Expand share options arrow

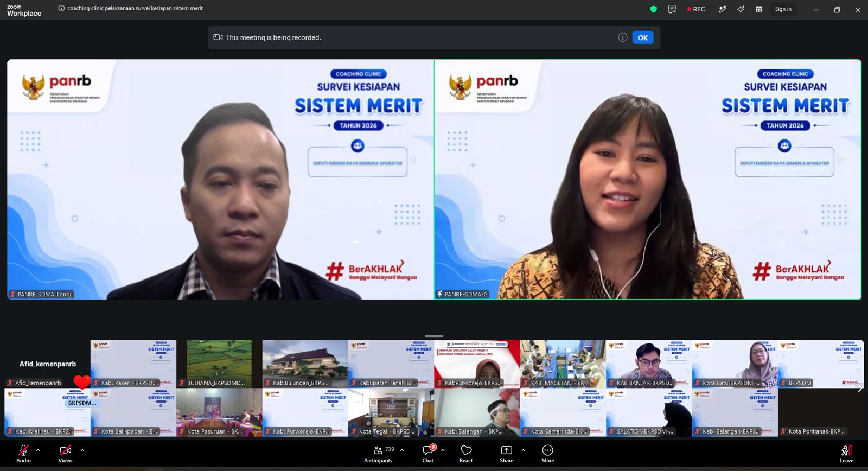click(523, 450)
